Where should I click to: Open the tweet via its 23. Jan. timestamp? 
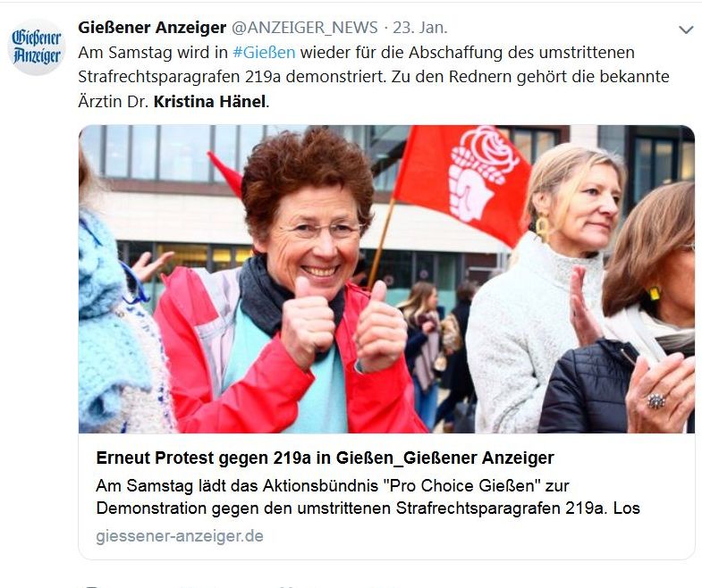point(420,28)
